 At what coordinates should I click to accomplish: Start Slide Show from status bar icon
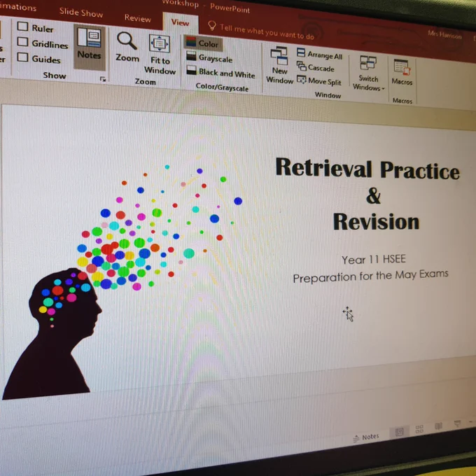[457, 423]
